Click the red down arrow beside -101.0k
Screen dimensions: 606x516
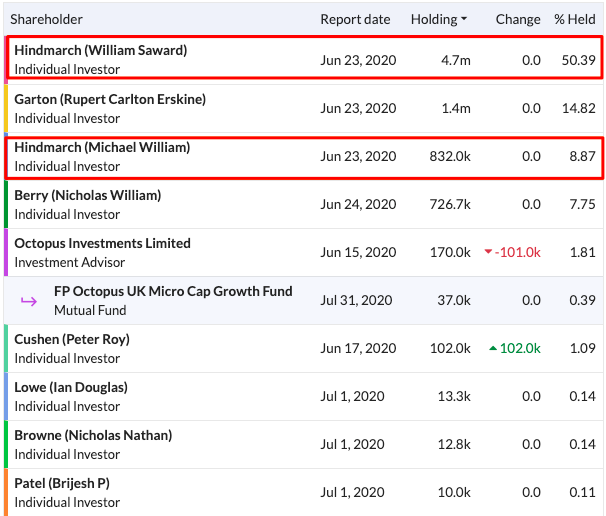(x=488, y=252)
